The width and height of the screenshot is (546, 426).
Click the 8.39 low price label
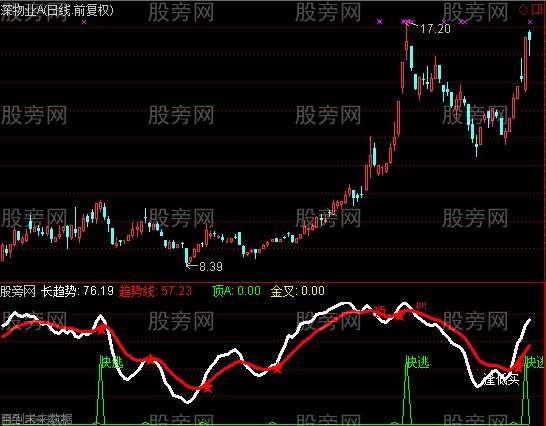click(211, 267)
